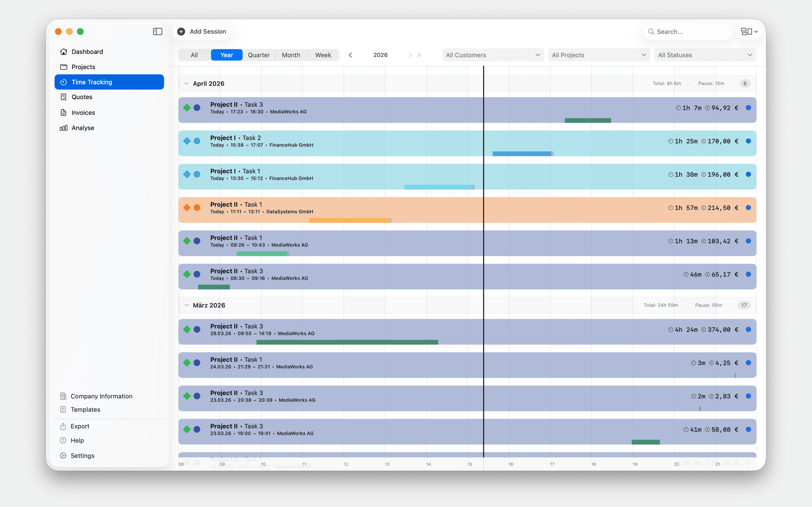Switch to the Week tab

tap(323, 55)
